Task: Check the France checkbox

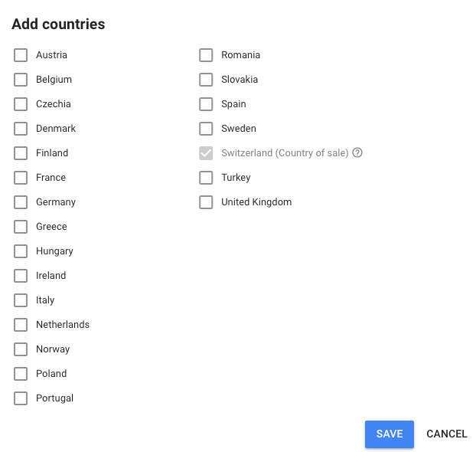Action: pos(21,178)
